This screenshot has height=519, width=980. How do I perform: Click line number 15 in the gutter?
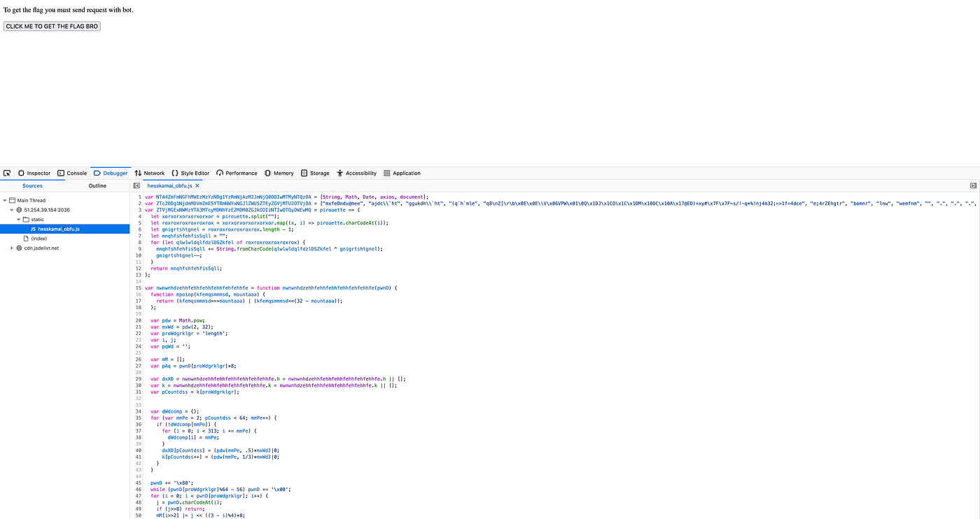[x=139, y=287]
